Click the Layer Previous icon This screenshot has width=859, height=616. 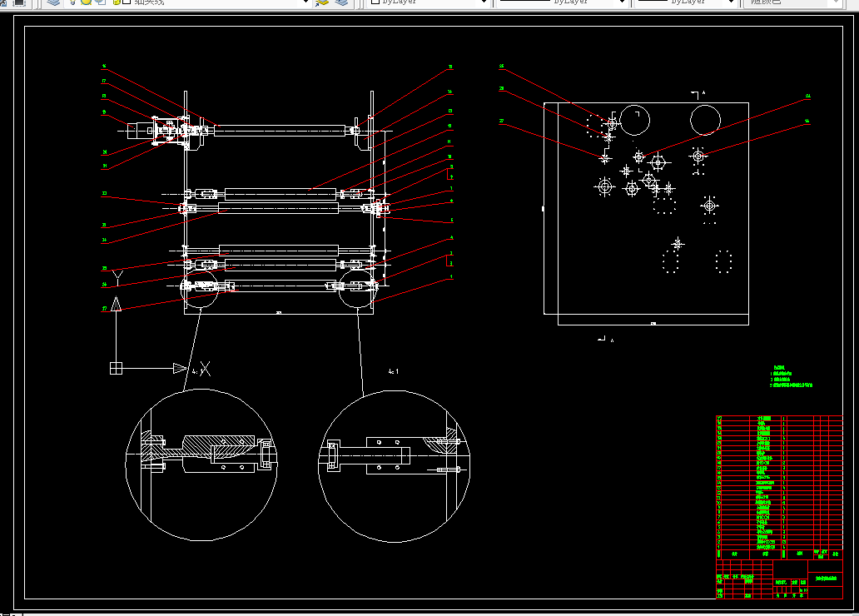pyautogui.click(x=341, y=2)
